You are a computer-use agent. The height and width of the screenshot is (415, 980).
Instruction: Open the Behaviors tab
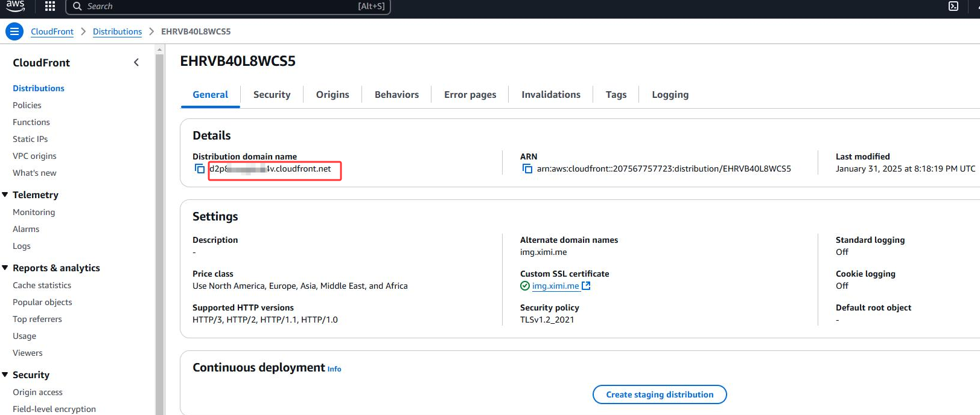(396, 95)
